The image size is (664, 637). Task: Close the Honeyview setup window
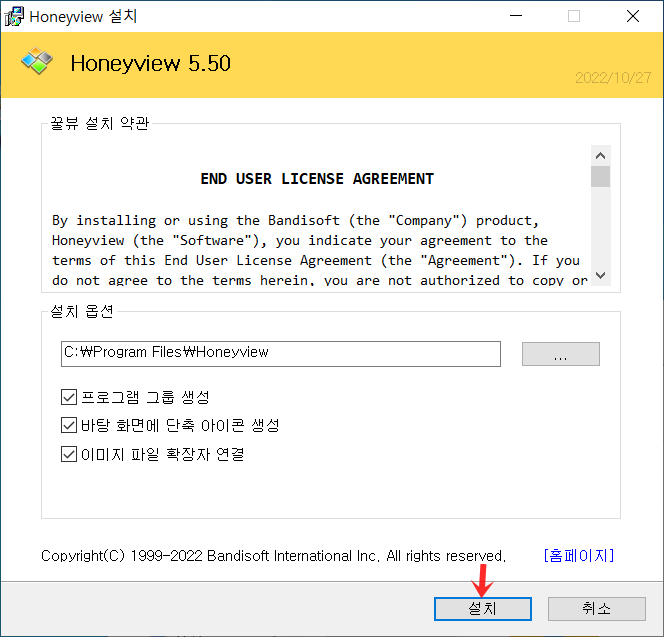633,16
